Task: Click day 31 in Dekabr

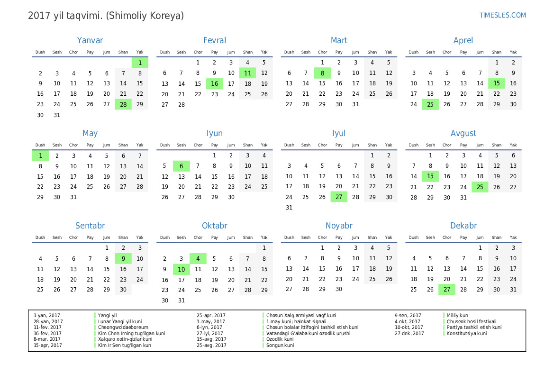Action: [513, 290]
